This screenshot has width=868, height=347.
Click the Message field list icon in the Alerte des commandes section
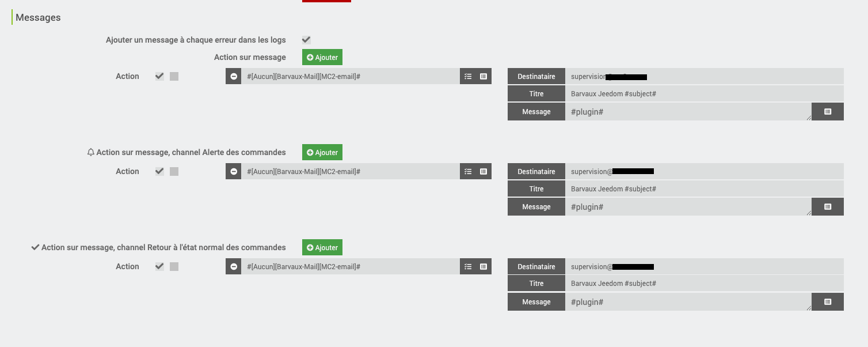pyautogui.click(x=828, y=207)
